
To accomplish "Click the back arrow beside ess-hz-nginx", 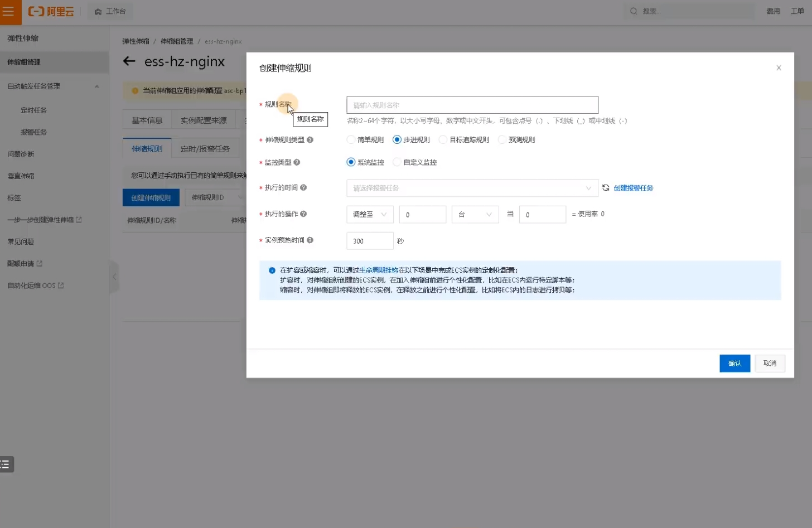I will click(129, 61).
